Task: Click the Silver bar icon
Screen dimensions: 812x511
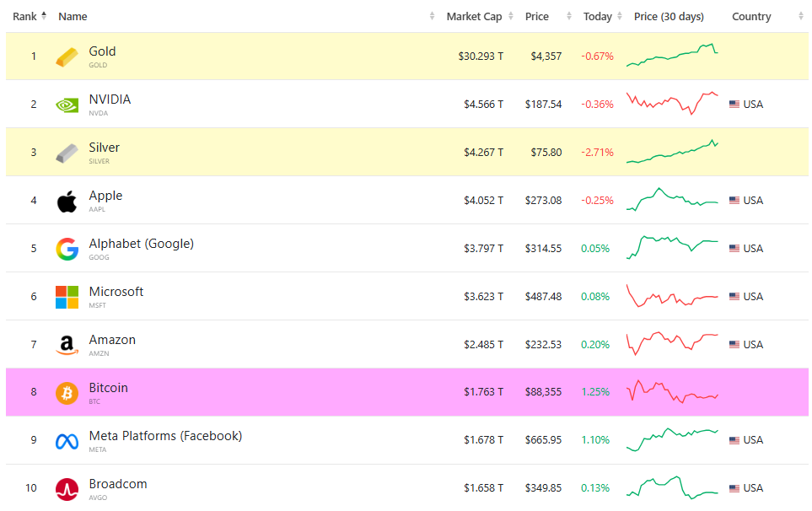Action: point(67,153)
